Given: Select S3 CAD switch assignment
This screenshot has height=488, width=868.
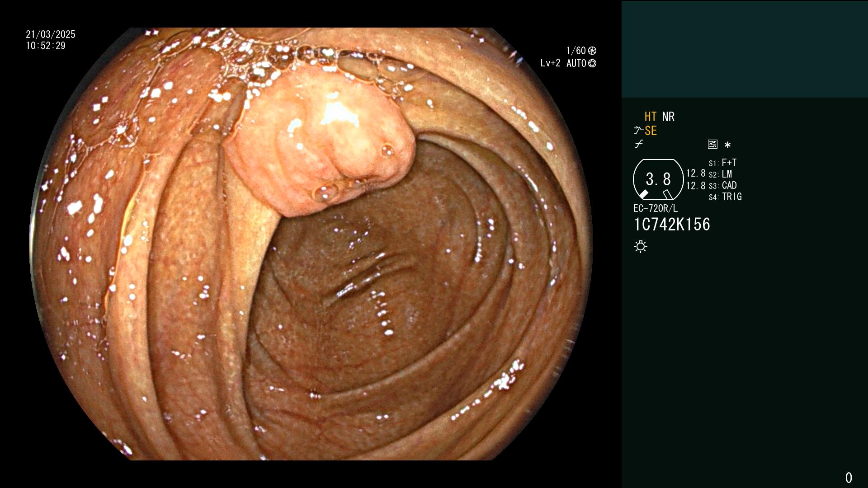Looking at the screenshot, I should point(722,185).
